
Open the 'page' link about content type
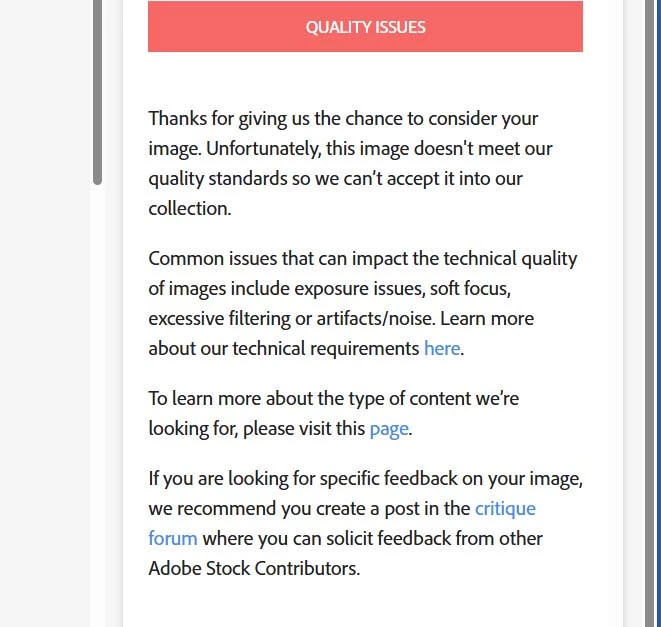(389, 429)
